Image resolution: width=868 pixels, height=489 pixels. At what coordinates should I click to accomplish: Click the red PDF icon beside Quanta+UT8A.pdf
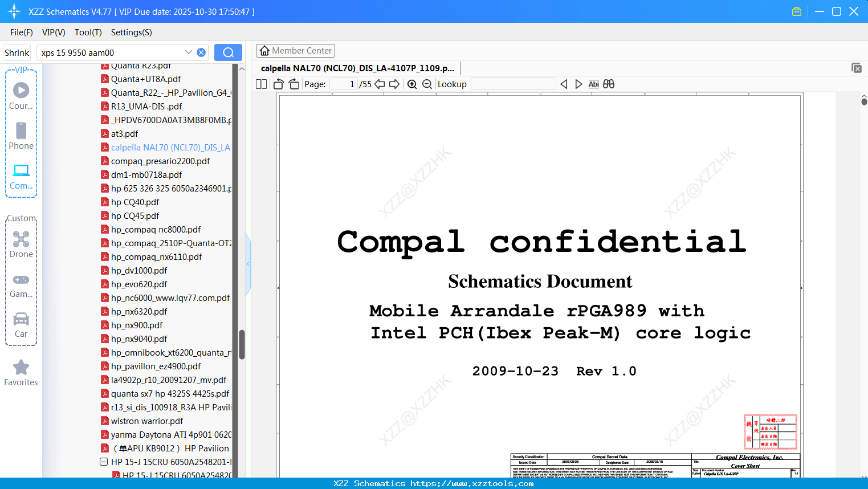tap(105, 79)
